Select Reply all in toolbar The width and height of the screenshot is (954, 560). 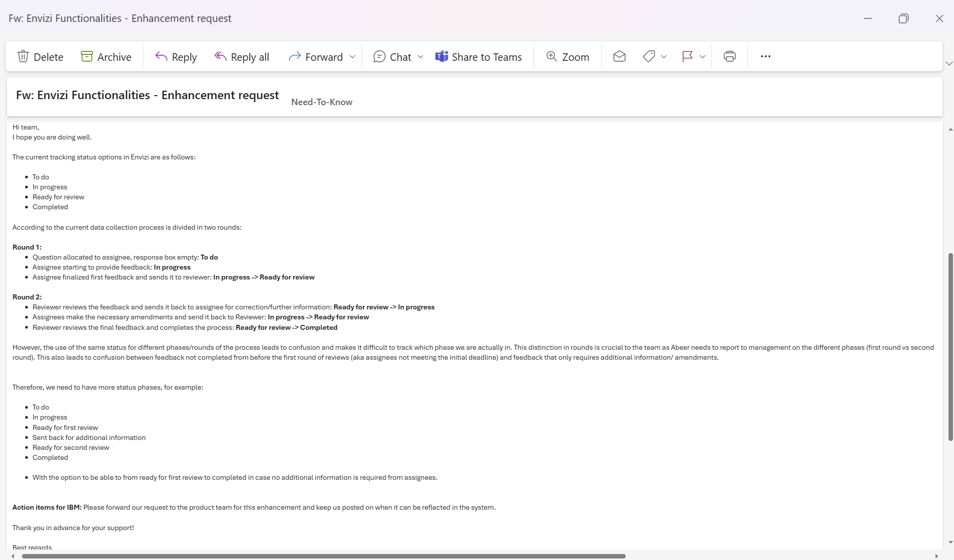(242, 57)
